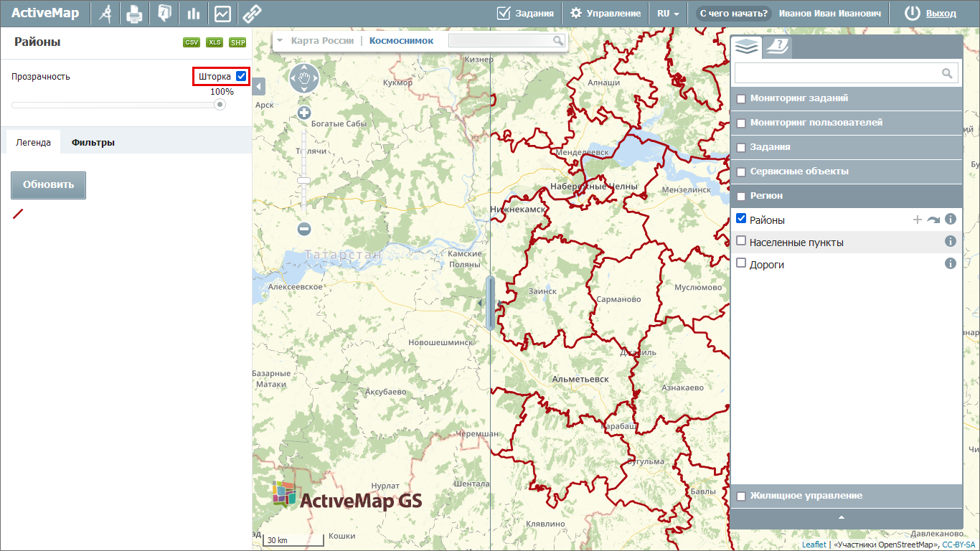The width and height of the screenshot is (980, 551).
Task: Expand the basemap dropdown arrow beside Карта России
Action: (280, 41)
